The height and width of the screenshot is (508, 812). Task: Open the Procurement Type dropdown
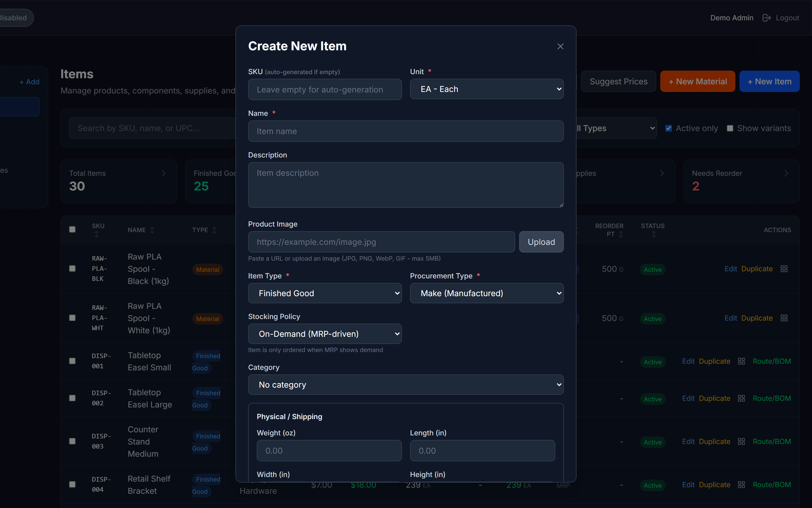pyautogui.click(x=486, y=293)
